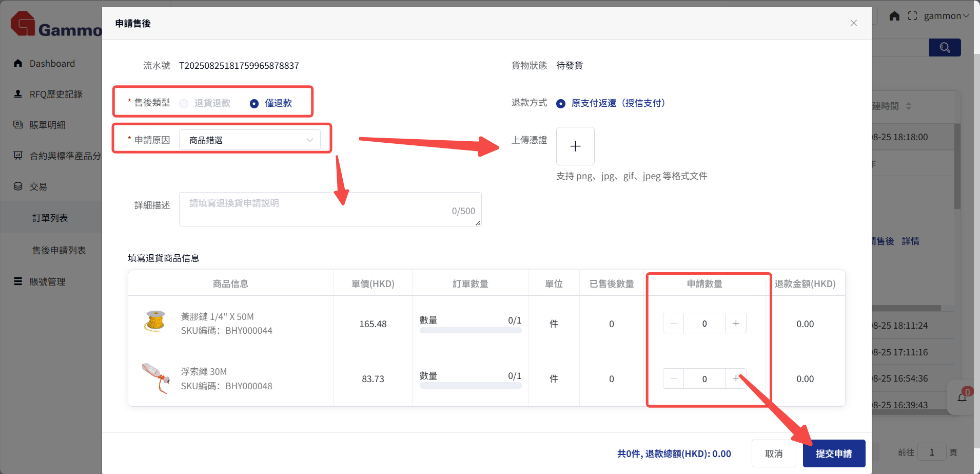980x474 pixels.
Task: Open notifications via the bell icon
Action: coord(962,397)
